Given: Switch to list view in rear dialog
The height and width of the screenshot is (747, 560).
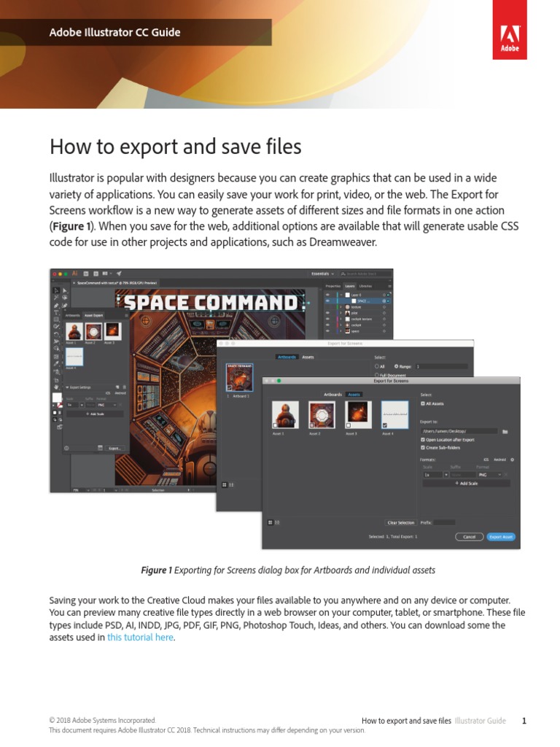Looking at the screenshot, I should tap(231, 485).
